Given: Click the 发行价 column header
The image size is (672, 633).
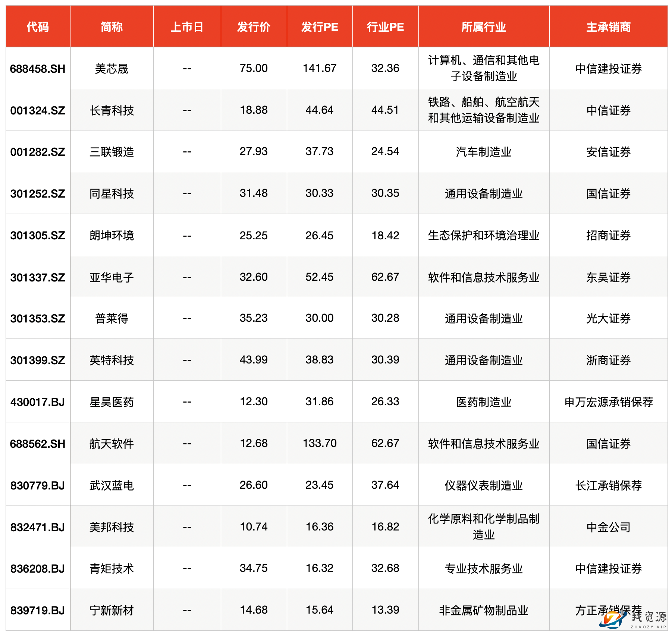Looking at the screenshot, I should coord(254,27).
